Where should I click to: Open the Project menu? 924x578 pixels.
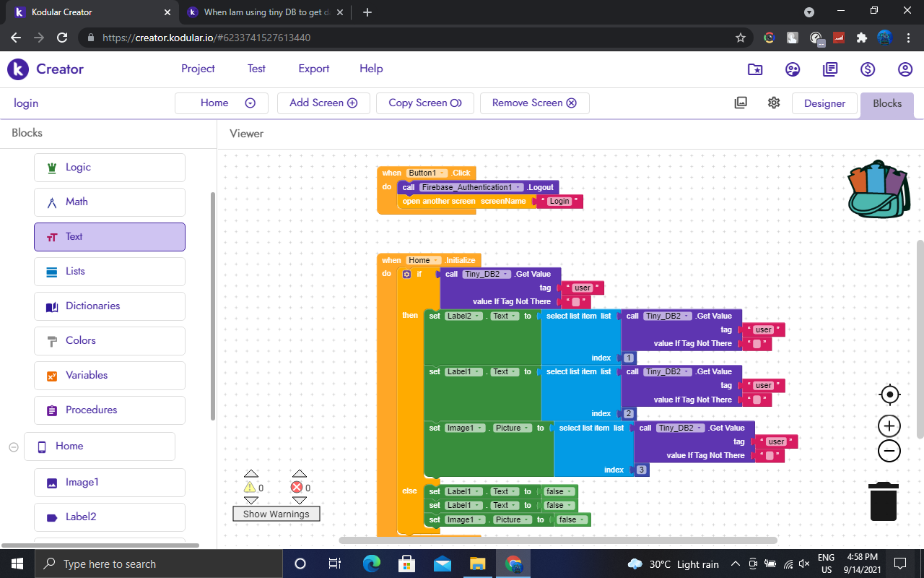pos(198,69)
